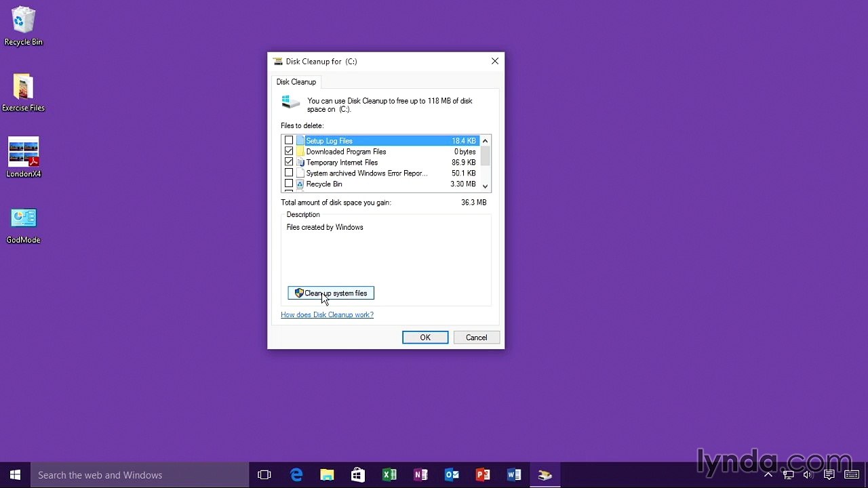Screen dimensions: 868x488
Task: Select the Disk Cleanup tab
Action: [296, 82]
